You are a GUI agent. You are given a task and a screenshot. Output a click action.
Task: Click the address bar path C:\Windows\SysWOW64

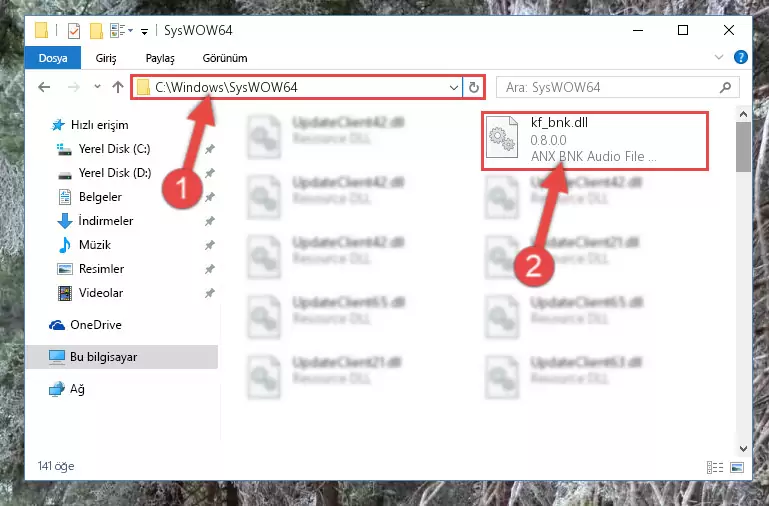226,87
